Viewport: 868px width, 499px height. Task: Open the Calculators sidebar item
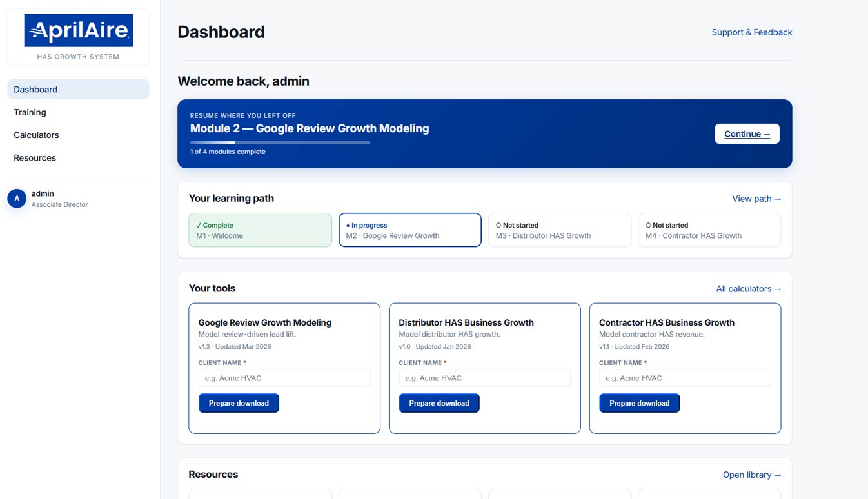pyautogui.click(x=78, y=135)
